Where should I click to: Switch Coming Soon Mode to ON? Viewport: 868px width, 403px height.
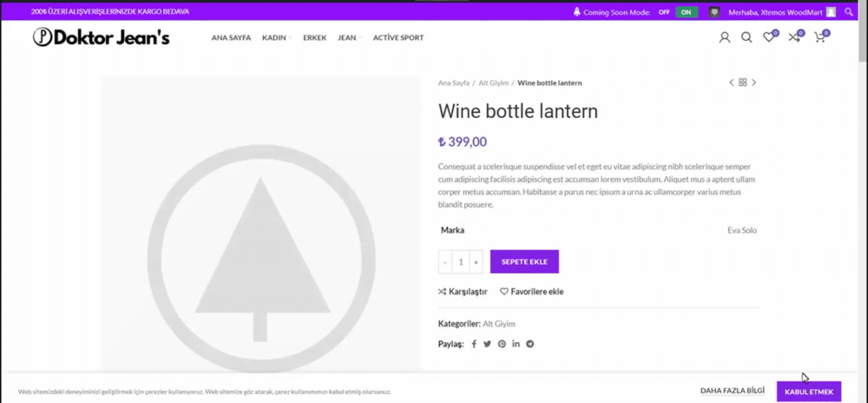point(687,12)
